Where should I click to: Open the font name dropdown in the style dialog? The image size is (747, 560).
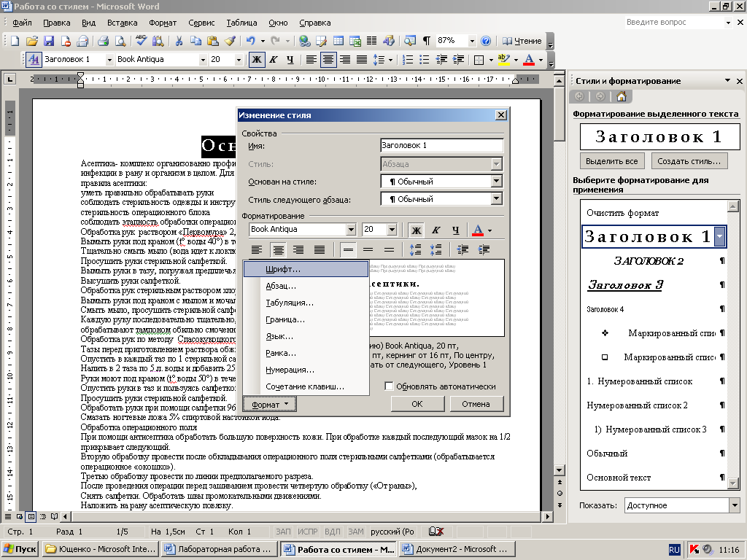tap(351, 230)
